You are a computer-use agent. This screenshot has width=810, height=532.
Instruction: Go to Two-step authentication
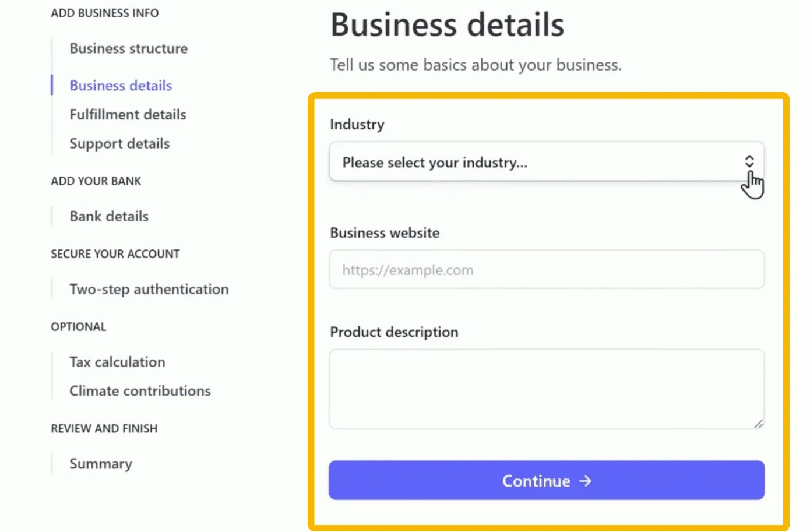tap(149, 290)
